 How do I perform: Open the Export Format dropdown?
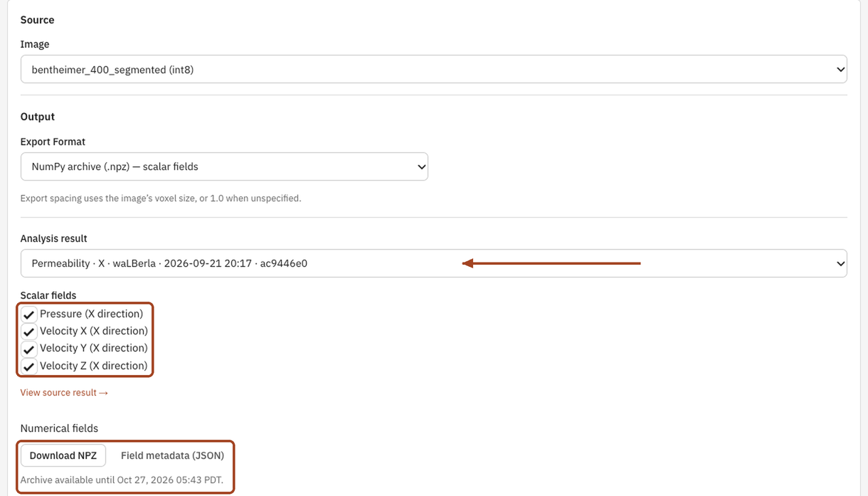coord(224,167)
